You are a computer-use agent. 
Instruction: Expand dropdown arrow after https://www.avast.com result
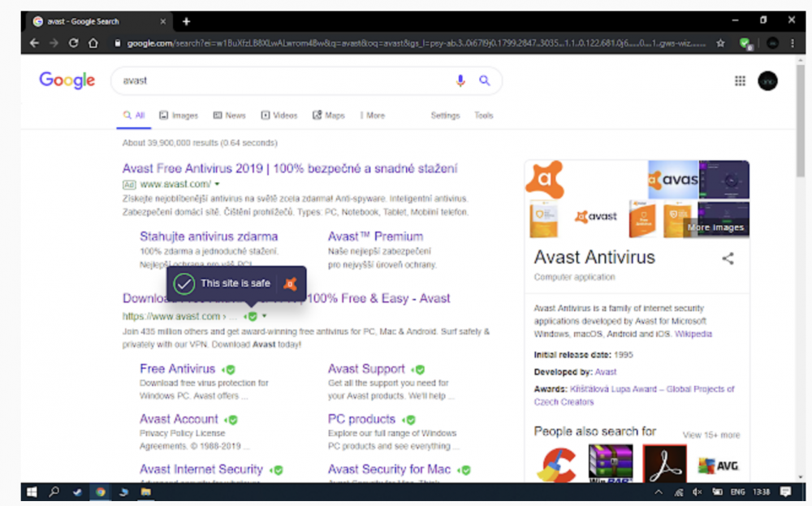(264, 316)
